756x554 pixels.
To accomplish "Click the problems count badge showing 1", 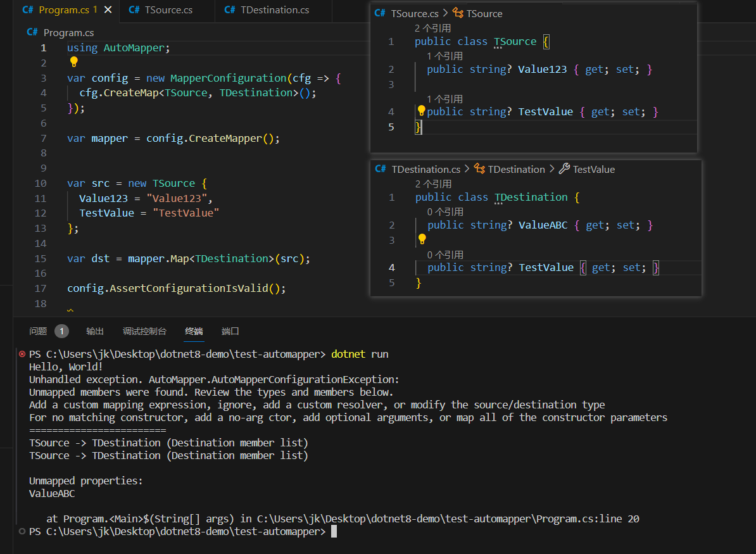I will coord(61,331).
